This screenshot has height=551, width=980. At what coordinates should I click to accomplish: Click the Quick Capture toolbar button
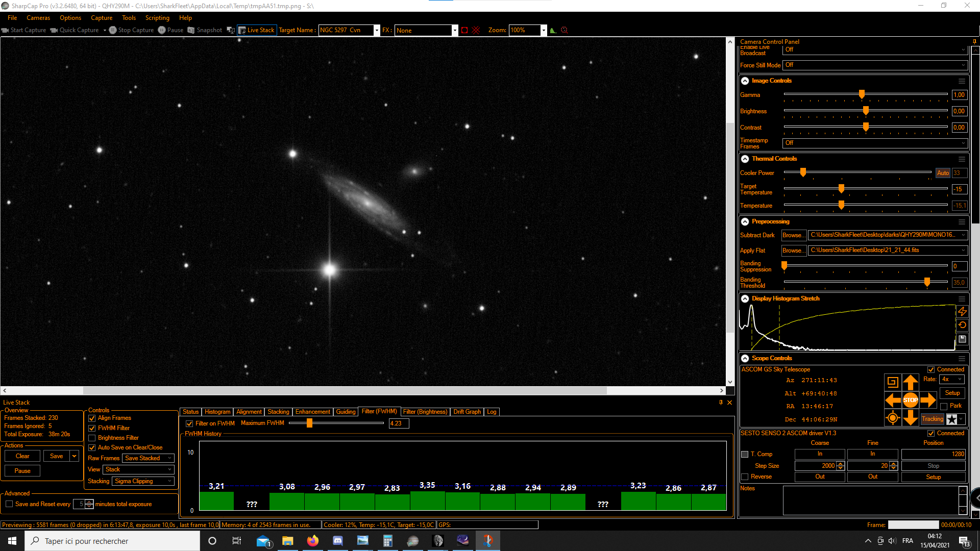[x=75, y=30]
